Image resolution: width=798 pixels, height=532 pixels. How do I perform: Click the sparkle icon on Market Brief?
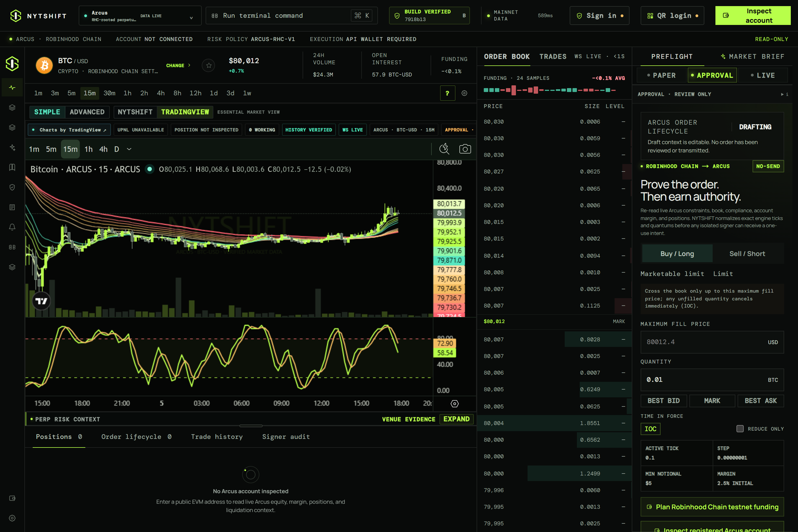(x=723, y=56)
